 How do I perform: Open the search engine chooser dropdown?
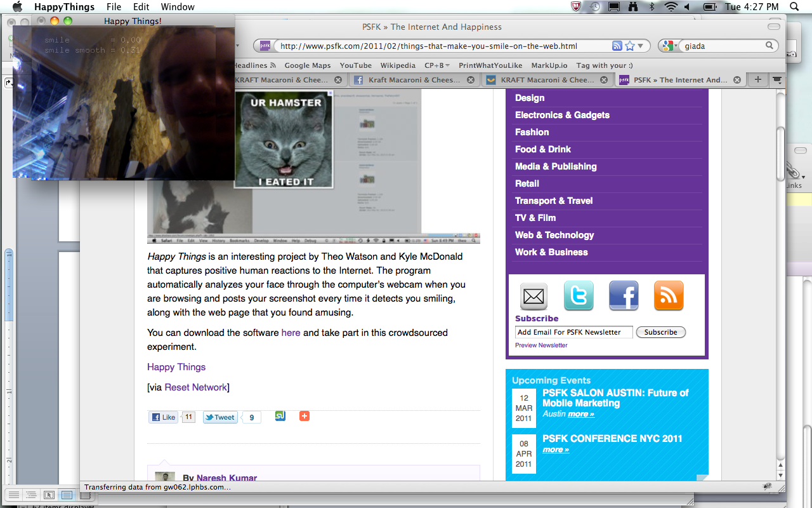[667, 46]
